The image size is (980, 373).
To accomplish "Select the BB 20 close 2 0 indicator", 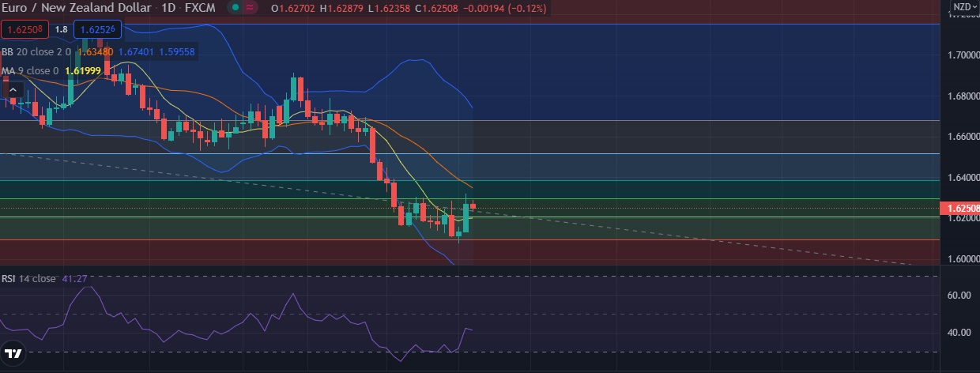I will coord(36,51).
